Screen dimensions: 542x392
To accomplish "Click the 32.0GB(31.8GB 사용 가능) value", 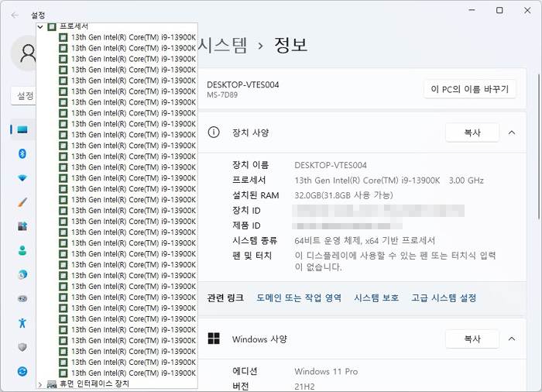I will click(344, 195).
